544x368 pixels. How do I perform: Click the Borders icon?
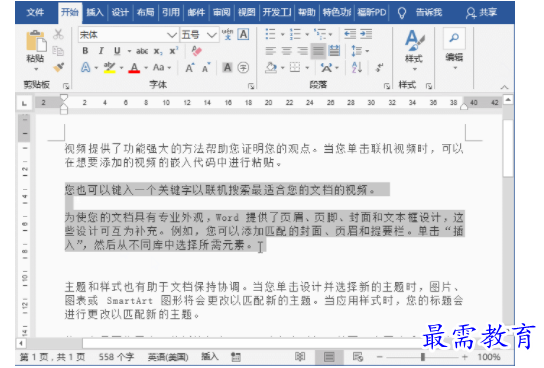tap(295, 67)
